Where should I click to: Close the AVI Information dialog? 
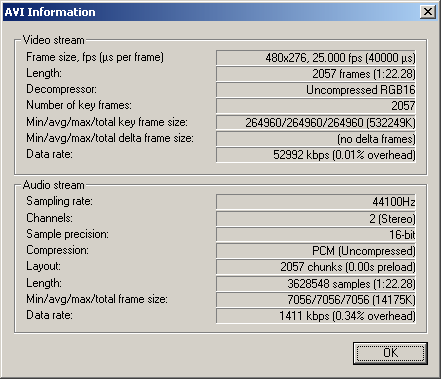tap(428, 12)
